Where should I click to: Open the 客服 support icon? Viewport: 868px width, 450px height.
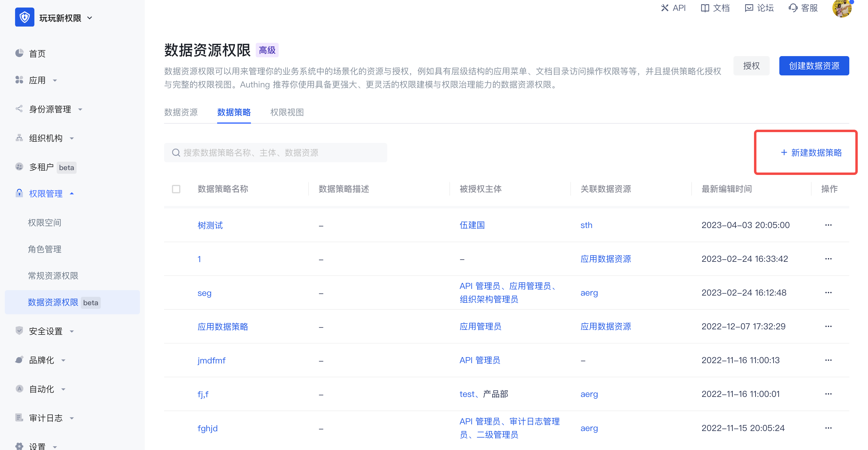[793, 8]
